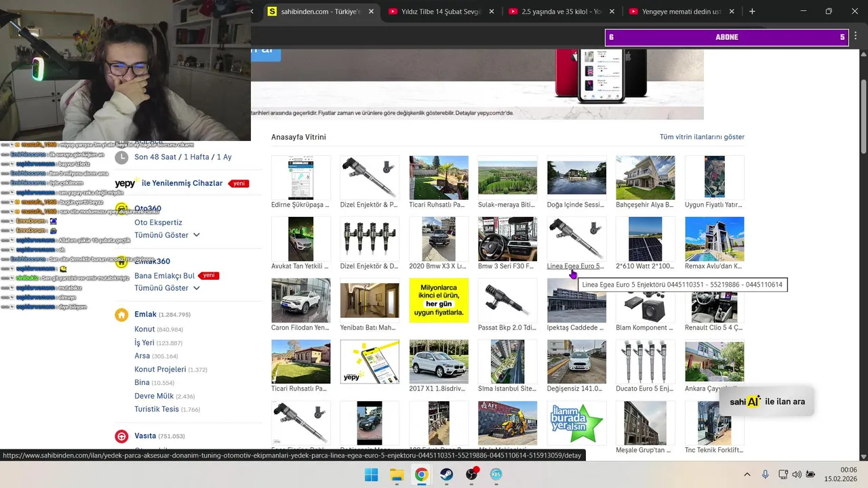Open the Caron Filodan listing thumbnail

tap(301, 300)
